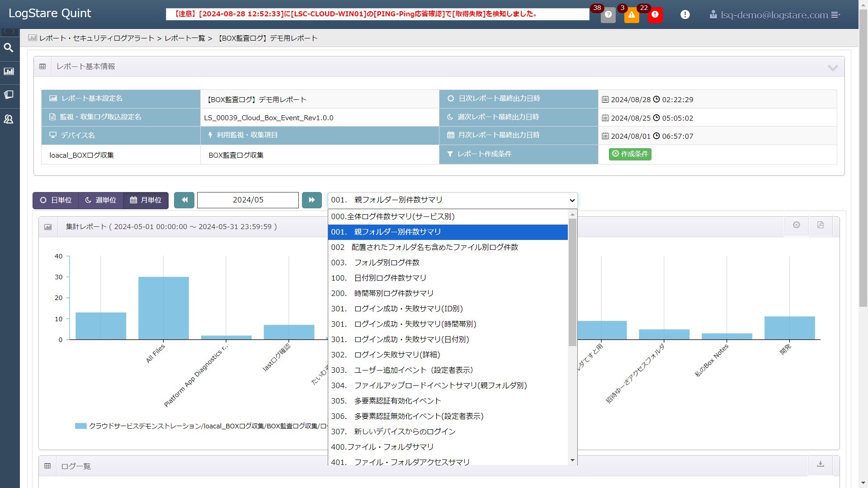Go to next month with forward button
The image size is (868, 488).
click(x=311, y=200)
